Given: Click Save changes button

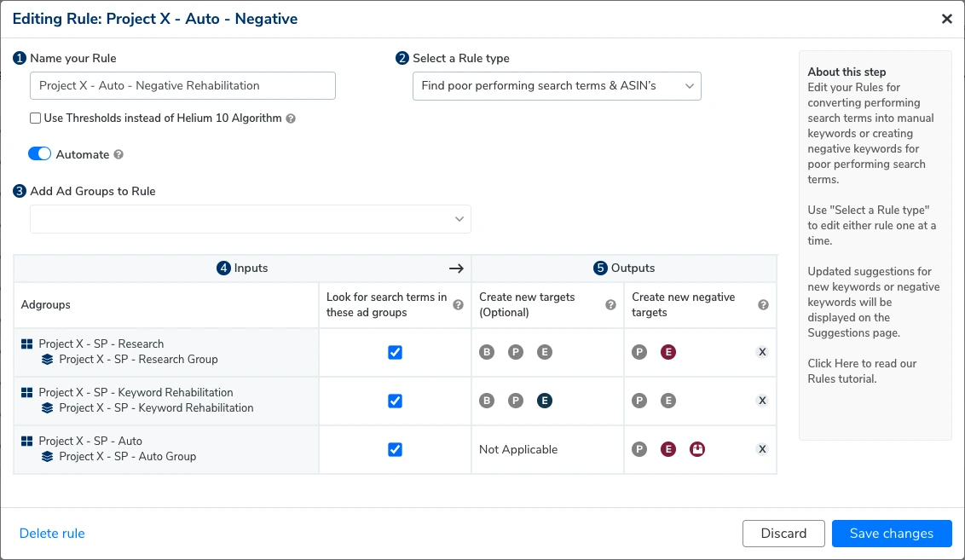Looking at the screenshot, I should coord(891,534).
